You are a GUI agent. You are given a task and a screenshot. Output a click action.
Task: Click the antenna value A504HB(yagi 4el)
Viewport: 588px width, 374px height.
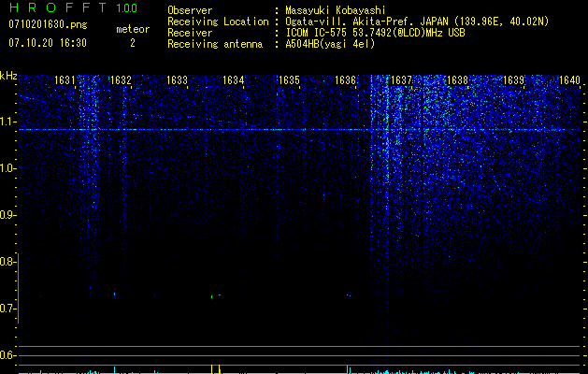(x=330, y=44)
